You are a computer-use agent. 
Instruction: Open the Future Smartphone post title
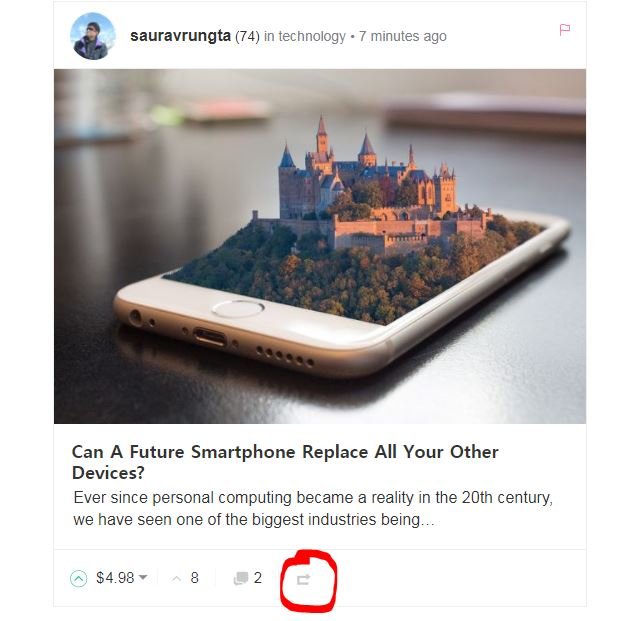[285, 462]
